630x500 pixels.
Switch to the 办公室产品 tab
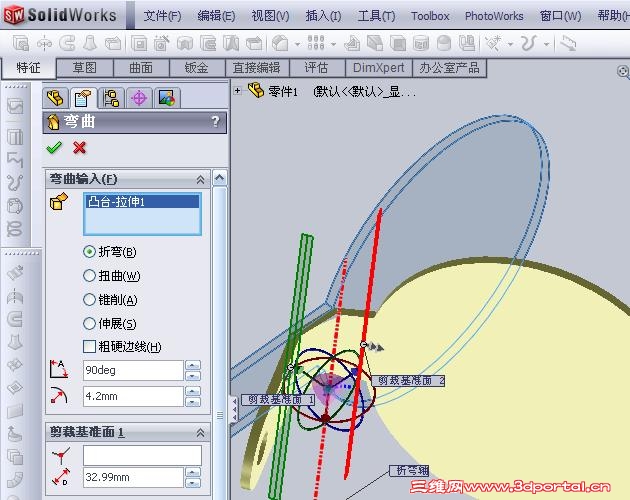click(x=449, y=68)
